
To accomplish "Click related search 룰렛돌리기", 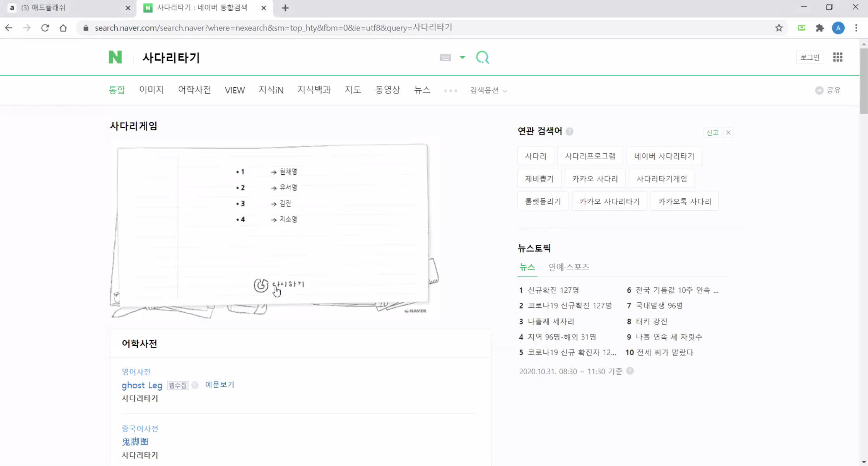I will tap(543, 201).
